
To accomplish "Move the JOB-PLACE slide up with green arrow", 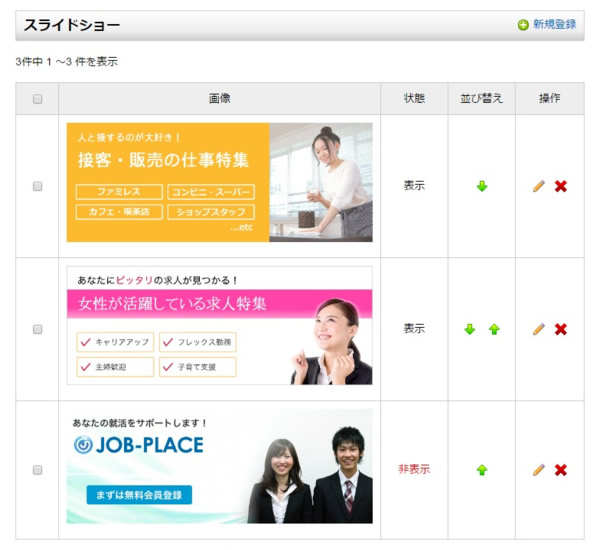I will pyautogui.click(x=482, y=470).
